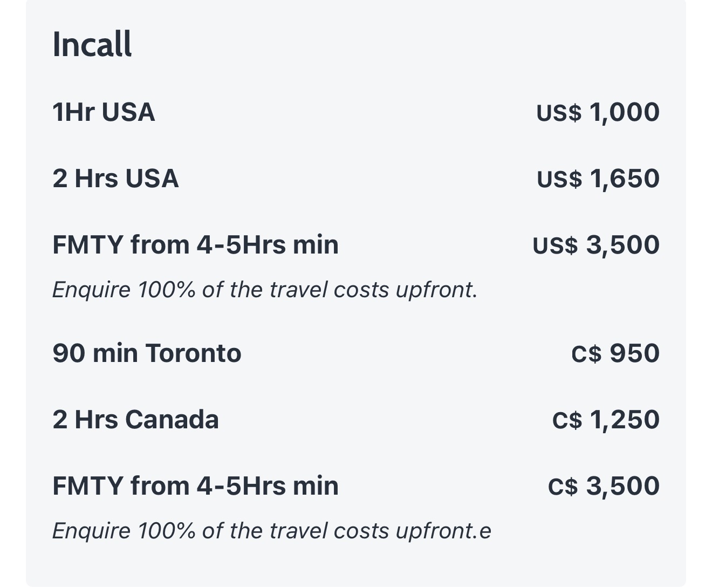Click the word Toronto in the rate list

193,353
